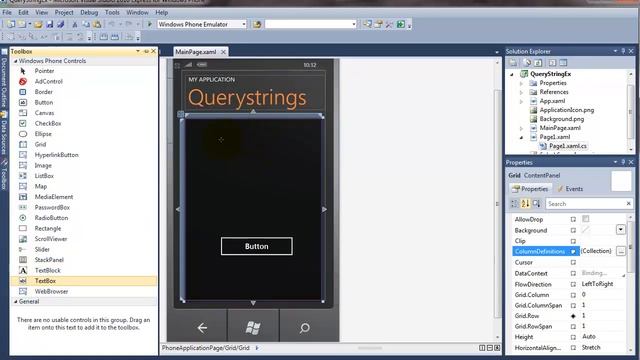The image size is (640, 360).
Task: Pick the HyperlinkButton toolbox control
Action: coord(83,155)
